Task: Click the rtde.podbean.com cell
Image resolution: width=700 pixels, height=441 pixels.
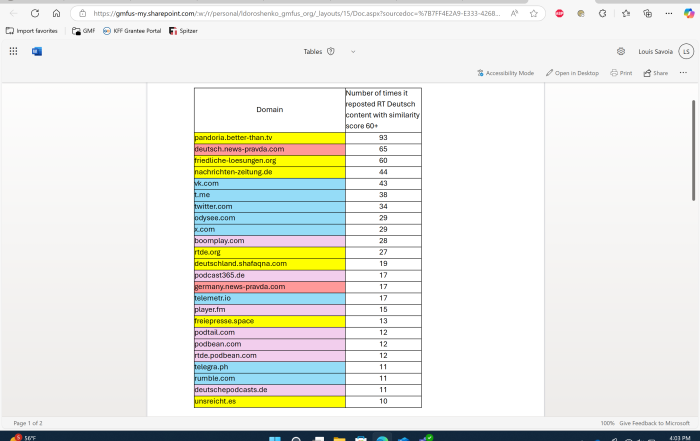Action: [270, 356]
